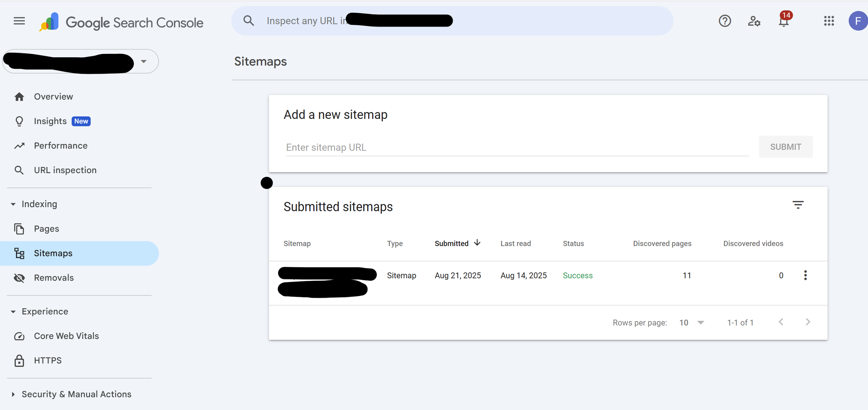This screenshot has width=868, height=410.
Task: Open the hamburger main menu
Action: pyautogui.click(x=19, y=21)
